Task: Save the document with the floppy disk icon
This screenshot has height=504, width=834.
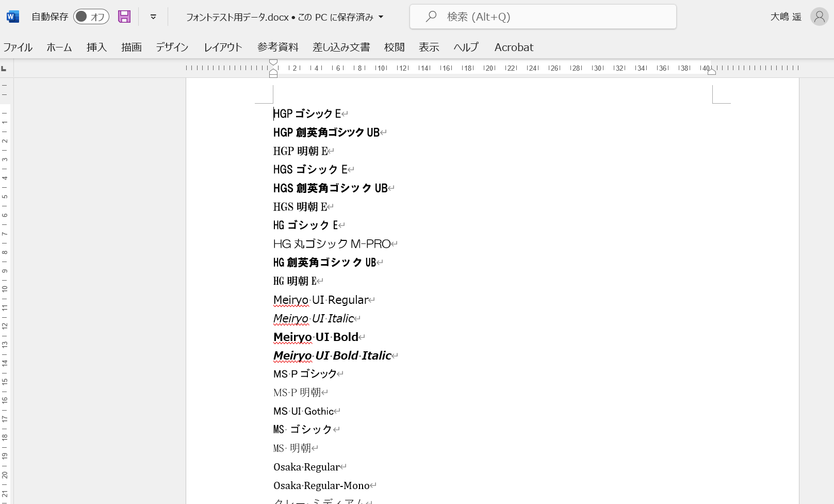Action: click(124, 17)
